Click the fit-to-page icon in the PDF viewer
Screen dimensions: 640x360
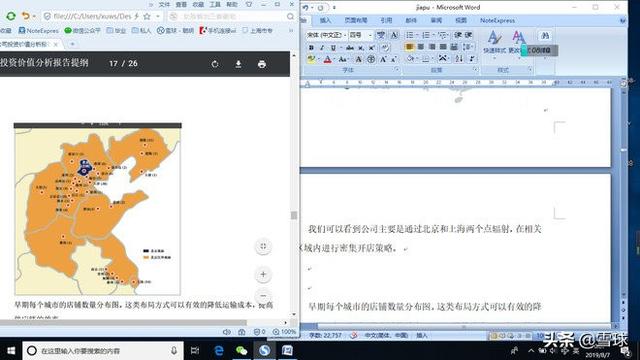point(263,246)
